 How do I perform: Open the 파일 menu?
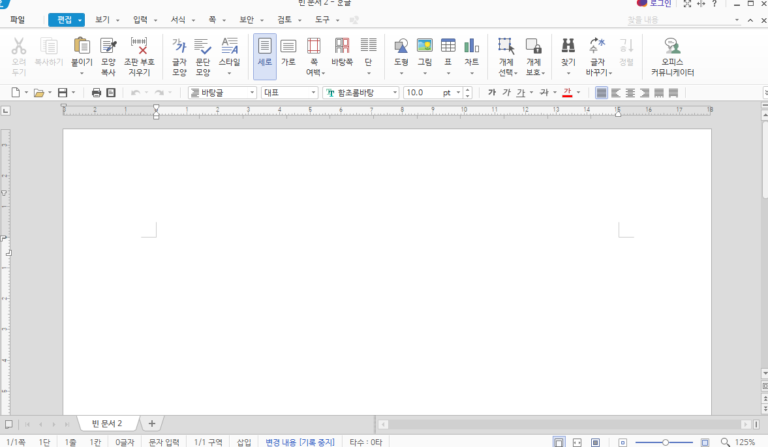[x=17, y=20]
